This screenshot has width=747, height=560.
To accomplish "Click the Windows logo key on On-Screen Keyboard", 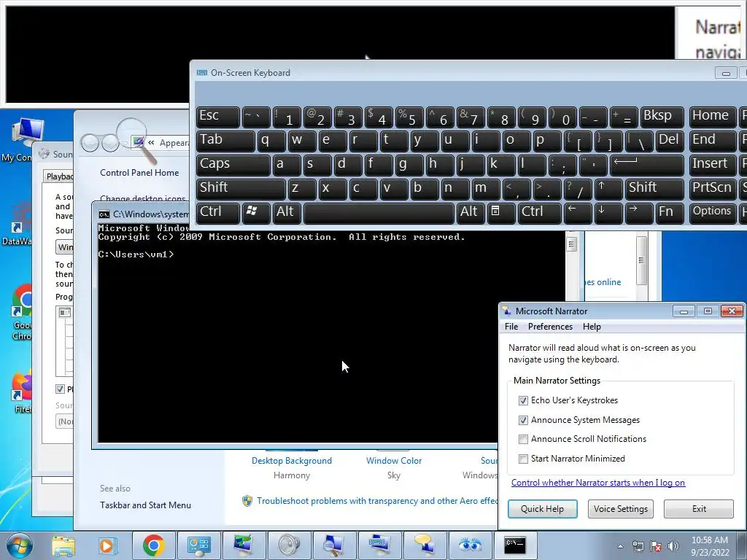I will 256,212.
